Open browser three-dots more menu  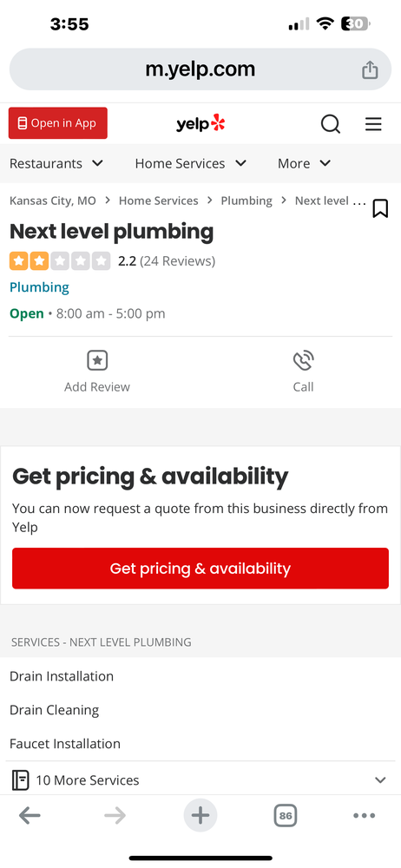364,815
